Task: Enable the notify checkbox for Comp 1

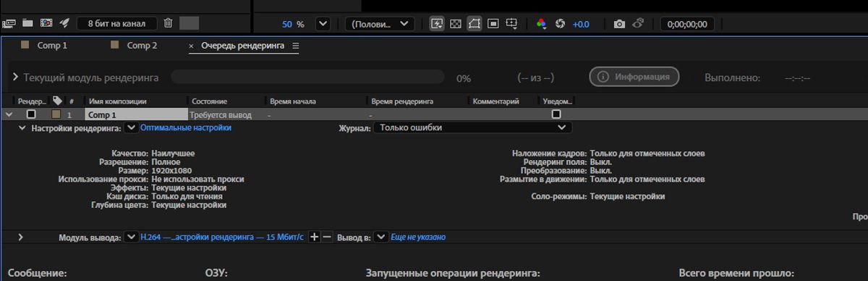Action: (556, 114)
